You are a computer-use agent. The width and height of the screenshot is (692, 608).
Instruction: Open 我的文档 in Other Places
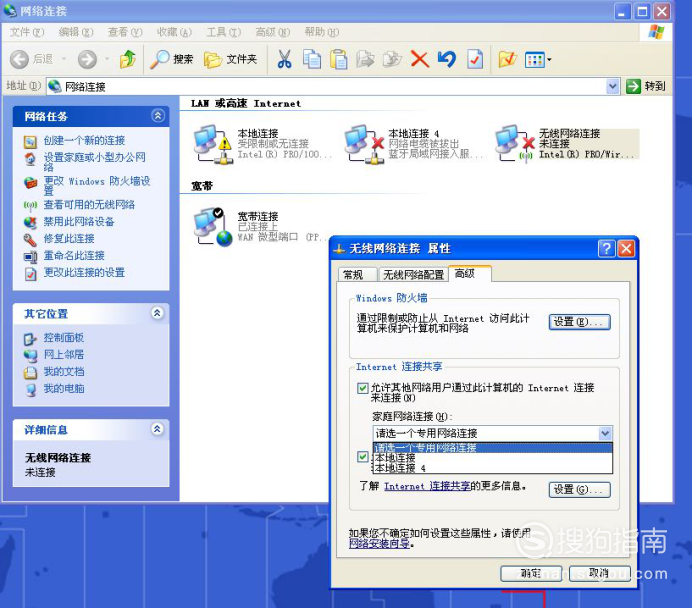[x=64, y=372]
